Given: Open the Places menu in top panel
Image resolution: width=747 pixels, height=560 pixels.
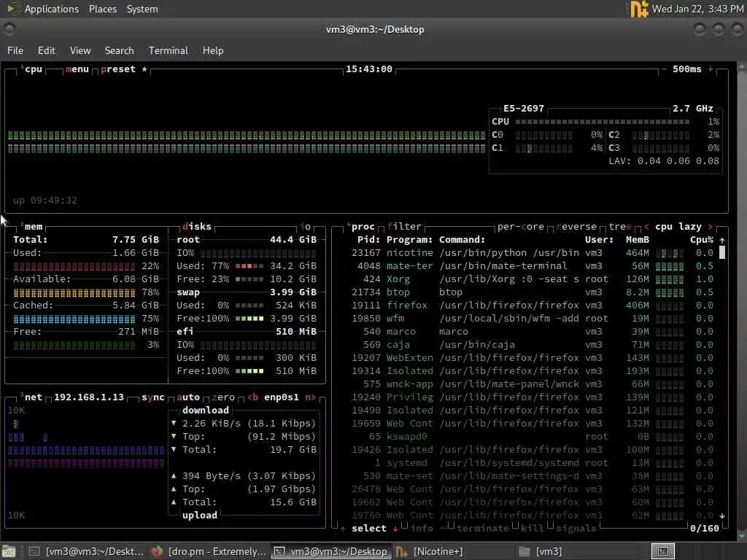Looking at the screenshot, I should 102,9.
